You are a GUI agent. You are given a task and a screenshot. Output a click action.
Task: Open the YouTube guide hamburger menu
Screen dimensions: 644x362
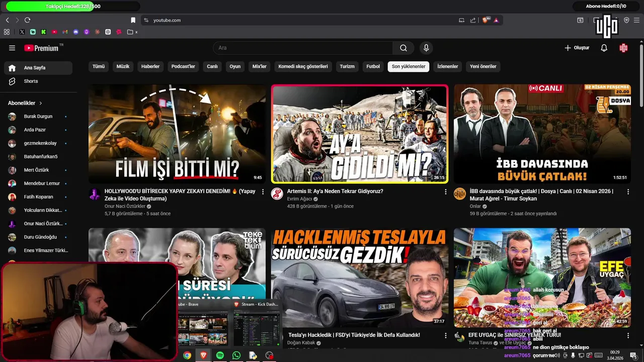[12, 48]
